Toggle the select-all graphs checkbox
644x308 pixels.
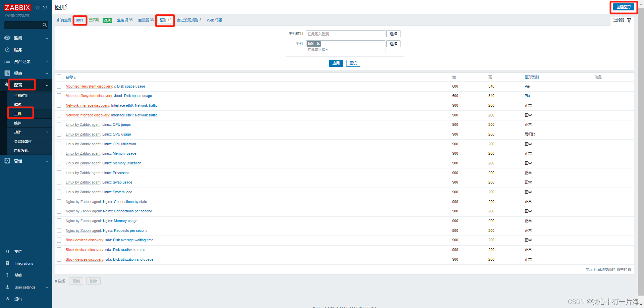click(x=59, y=77)
